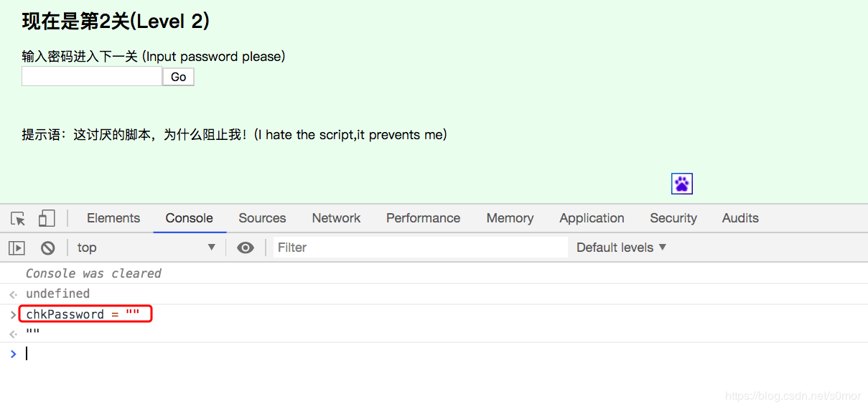Image resolution: width=868 pixels, height=409 pixels.
Task: Open the Network tab
Action: coord(336,218)
